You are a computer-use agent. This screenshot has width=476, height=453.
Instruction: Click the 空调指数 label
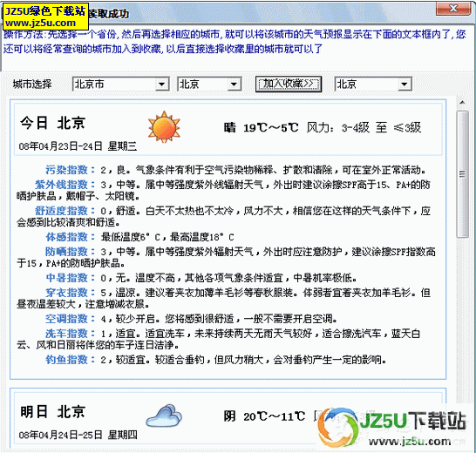coord(71,319)
